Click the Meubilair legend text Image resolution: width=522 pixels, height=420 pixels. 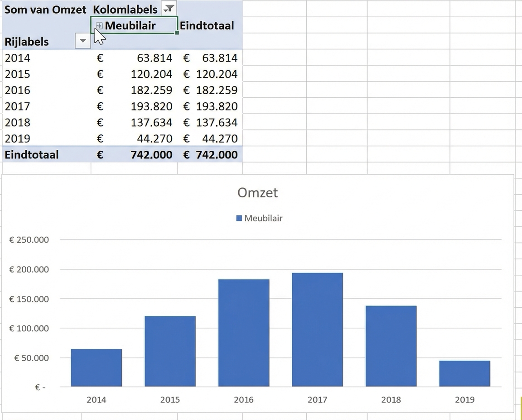(263, 218)
